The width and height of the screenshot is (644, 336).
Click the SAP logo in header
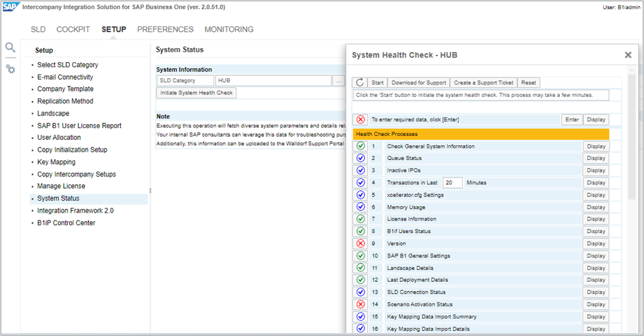click(x=10, y=7)
